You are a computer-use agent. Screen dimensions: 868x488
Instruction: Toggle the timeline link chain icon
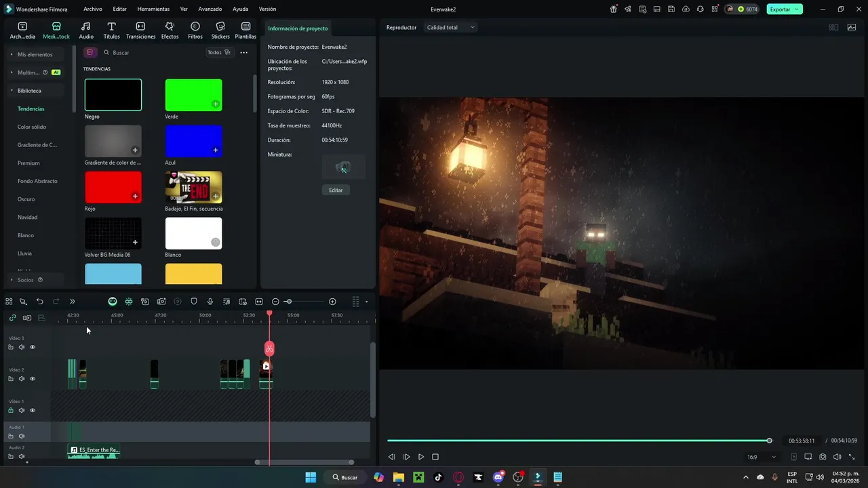[x=12, y=318]
